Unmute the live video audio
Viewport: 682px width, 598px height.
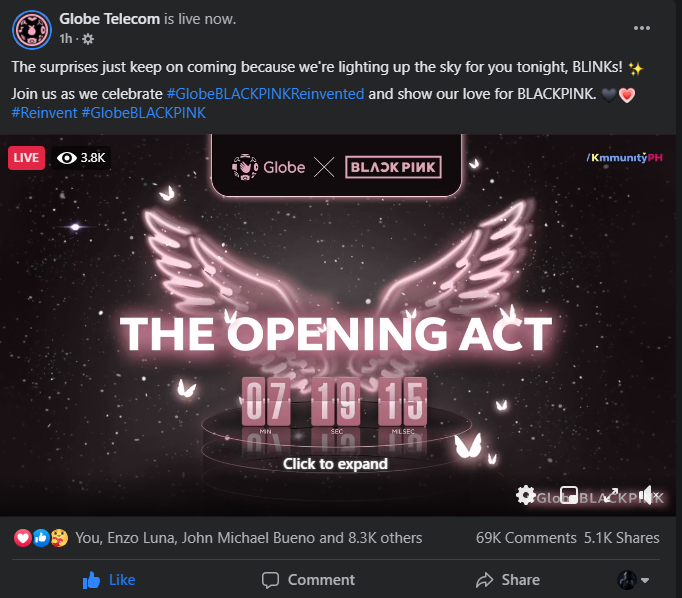pos(650,495)
